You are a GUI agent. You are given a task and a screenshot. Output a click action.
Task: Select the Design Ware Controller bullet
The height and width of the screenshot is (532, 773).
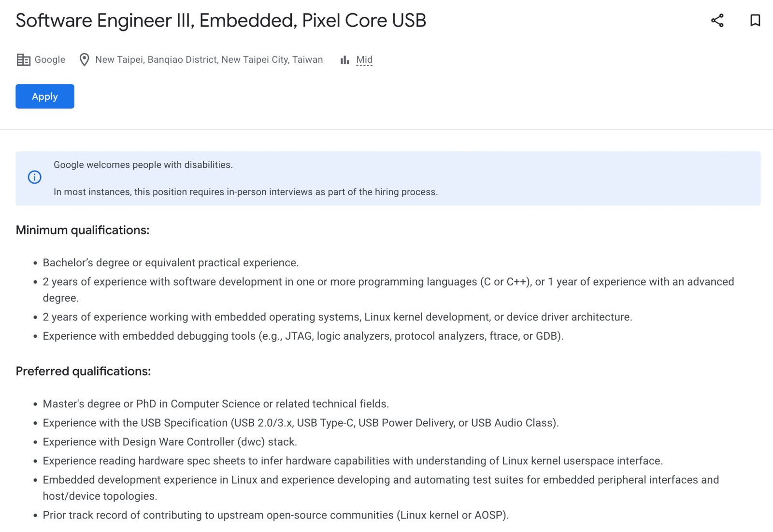170,442
